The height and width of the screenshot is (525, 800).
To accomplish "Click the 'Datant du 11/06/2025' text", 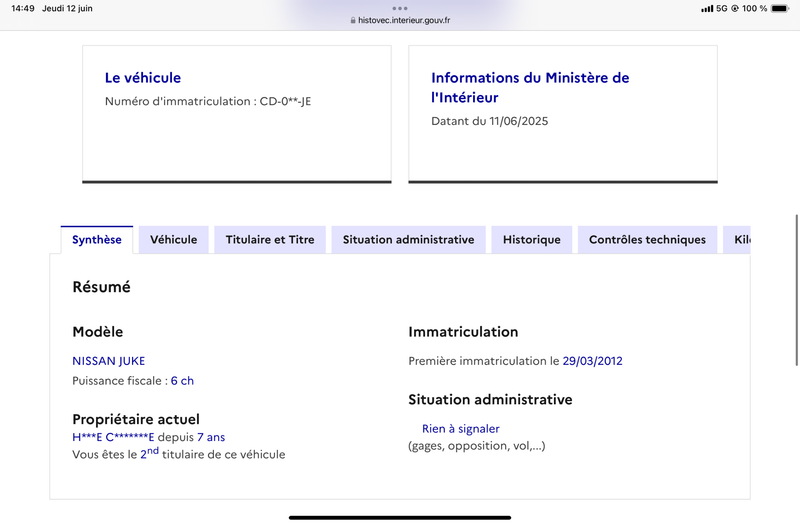I will [490, 121].
